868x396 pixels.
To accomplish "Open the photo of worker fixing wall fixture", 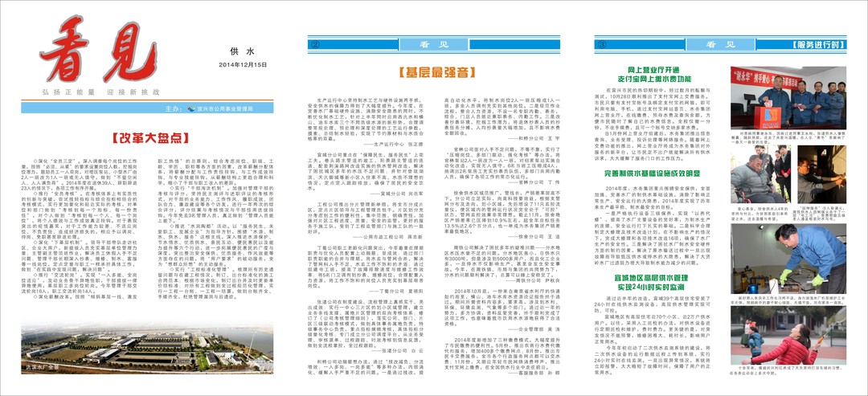I will click(821, 174).
